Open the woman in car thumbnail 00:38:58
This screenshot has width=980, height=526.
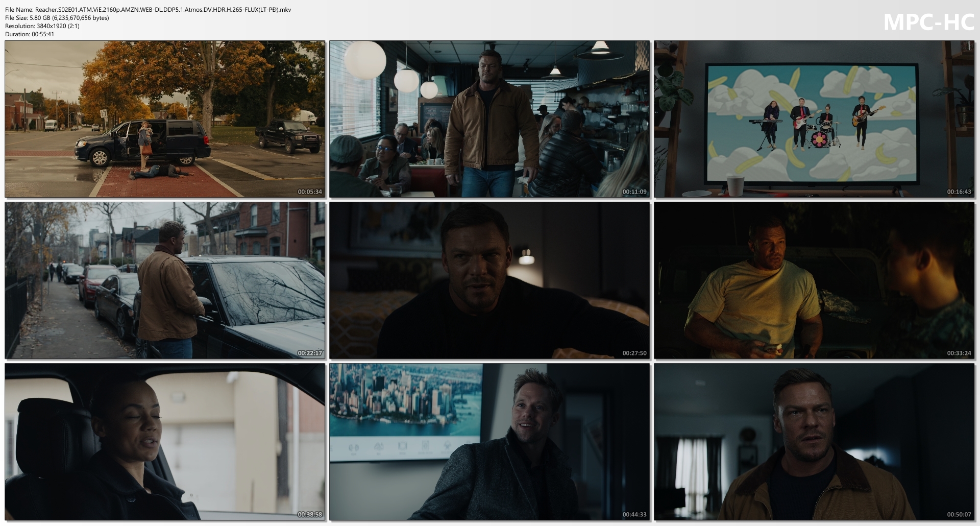[x=165, y=442]
